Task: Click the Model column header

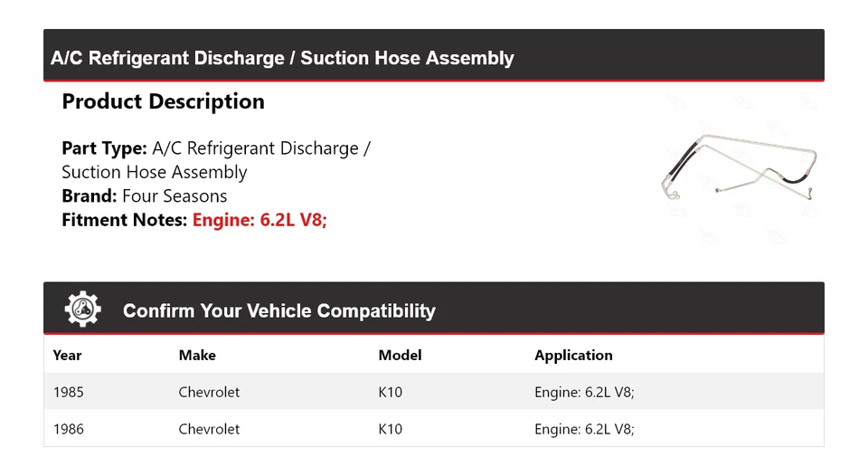Action: pos(400,356)
